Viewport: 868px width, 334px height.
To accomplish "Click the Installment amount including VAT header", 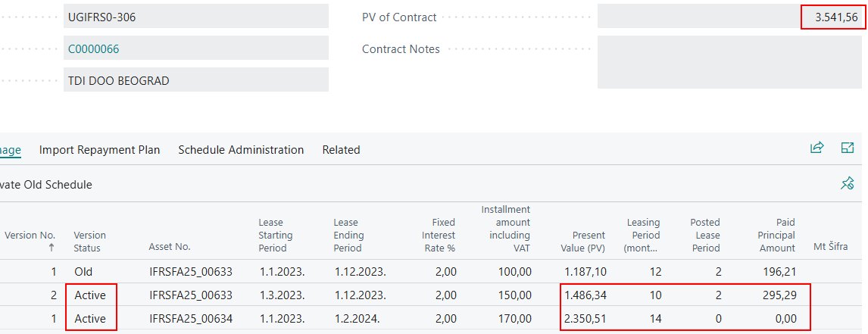I will (x=505, y=229).
